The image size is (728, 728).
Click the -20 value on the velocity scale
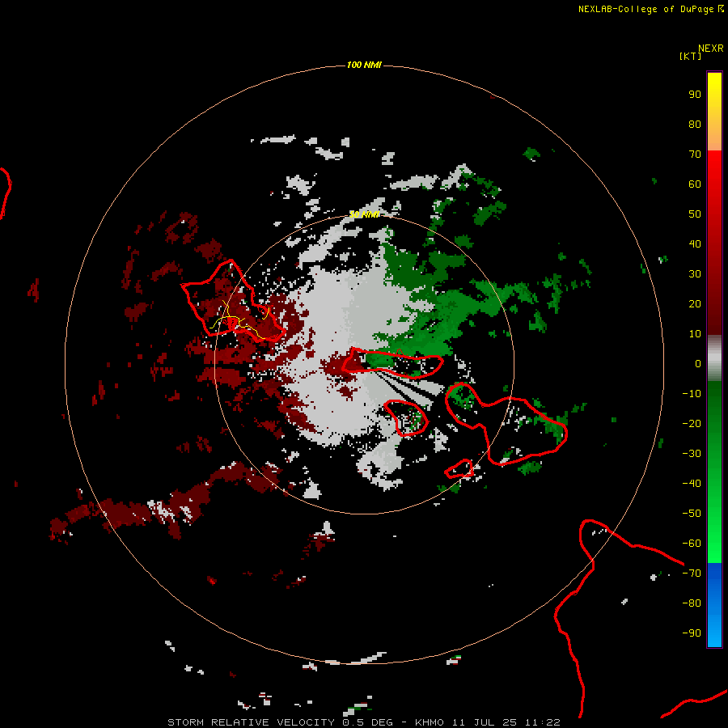pyautogui.click(x=692, y=423)
